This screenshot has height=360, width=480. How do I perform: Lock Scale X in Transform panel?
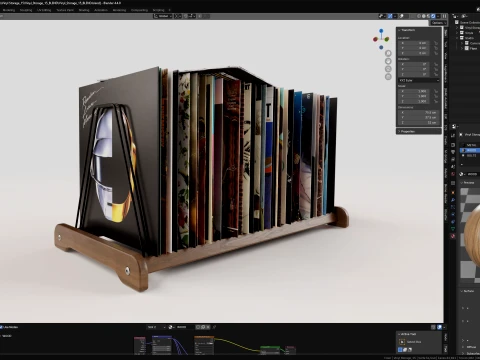(436, 91)
